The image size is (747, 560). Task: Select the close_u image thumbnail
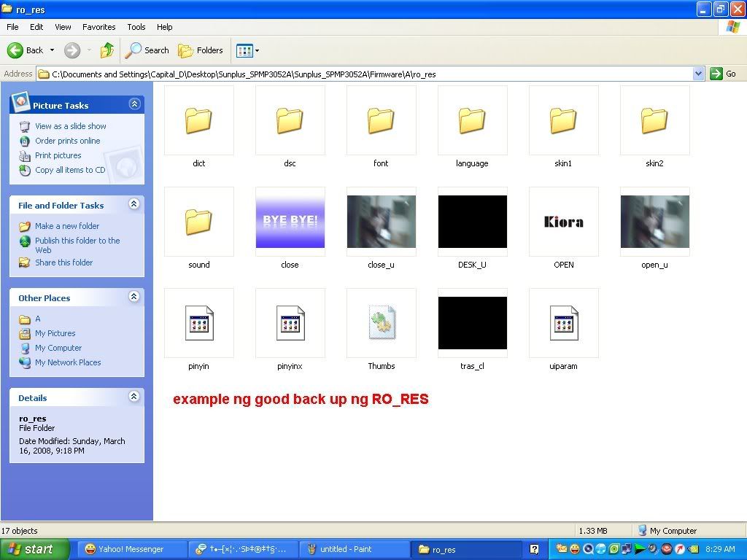pyautogui.click(x=381, y=222)
